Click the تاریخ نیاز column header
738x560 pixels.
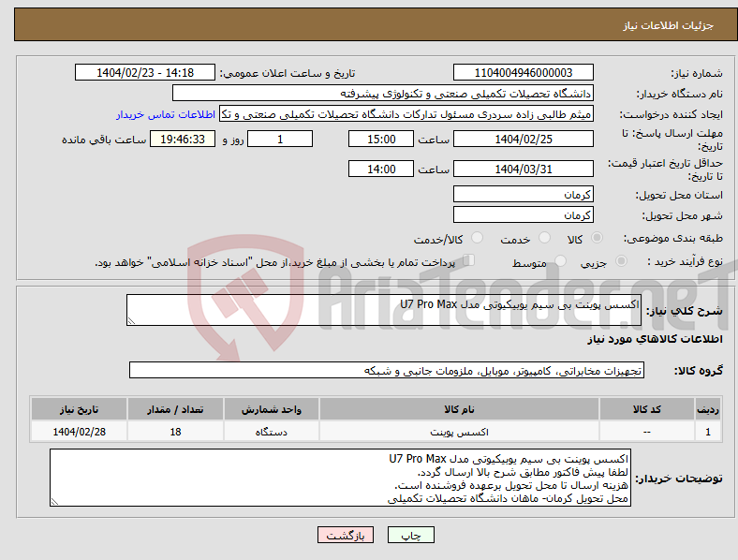(x=79, y=409)
